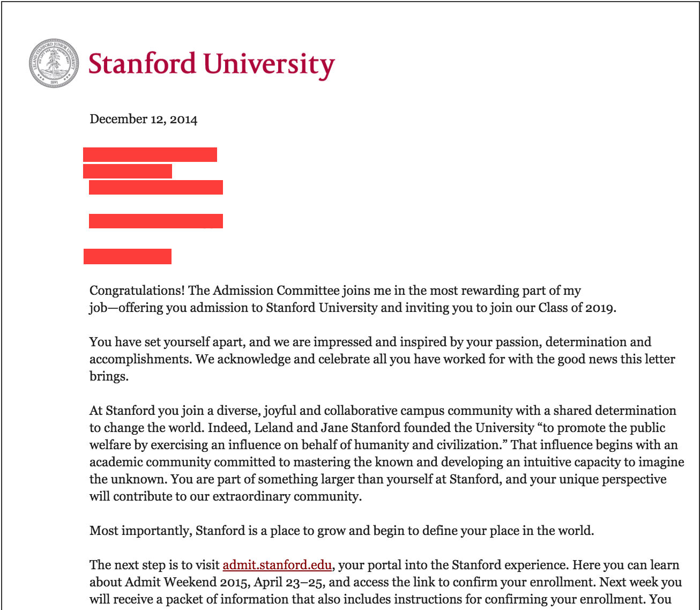Click the topmost red redaction bar
Screen dimensions: 700x610
tap(150, 154)
